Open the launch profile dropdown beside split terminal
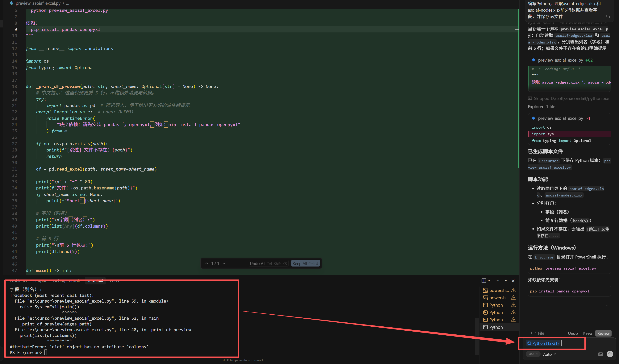The height and width of the screenshot is (364, 619). [489, 281]
